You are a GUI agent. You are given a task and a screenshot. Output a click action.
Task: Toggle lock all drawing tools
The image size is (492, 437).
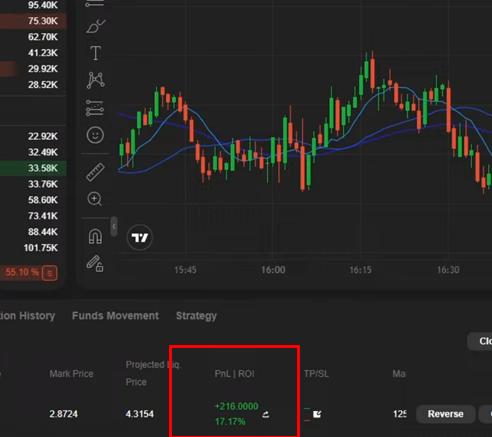coord(95,264)
